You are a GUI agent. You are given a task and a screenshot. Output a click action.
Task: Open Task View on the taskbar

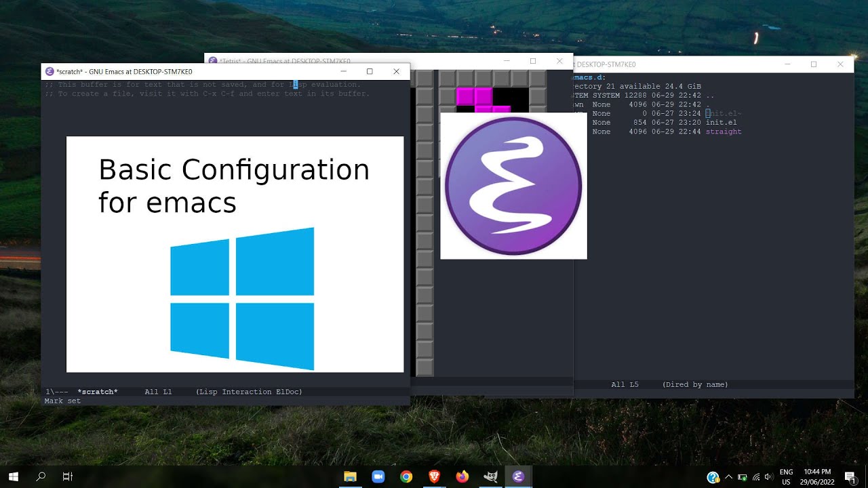point(67,476)
